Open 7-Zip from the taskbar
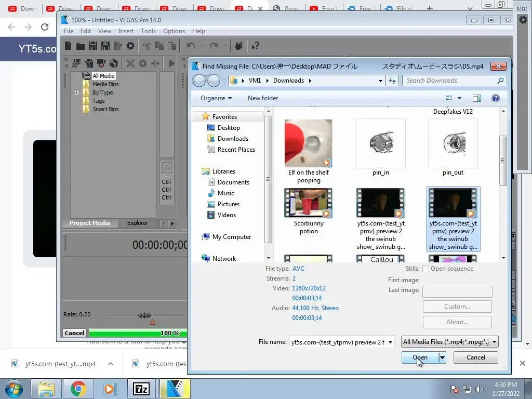This screenshot has width=532, height=399. (x=141, y=389)
